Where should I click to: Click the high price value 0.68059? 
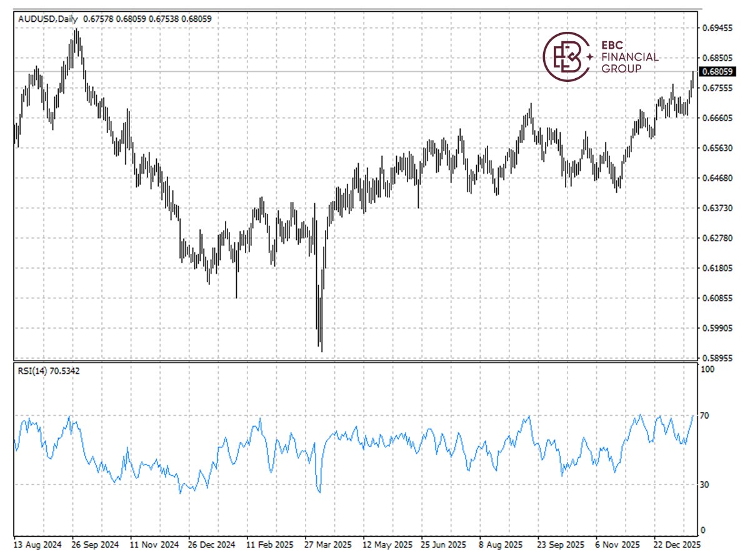coord(130,19)
